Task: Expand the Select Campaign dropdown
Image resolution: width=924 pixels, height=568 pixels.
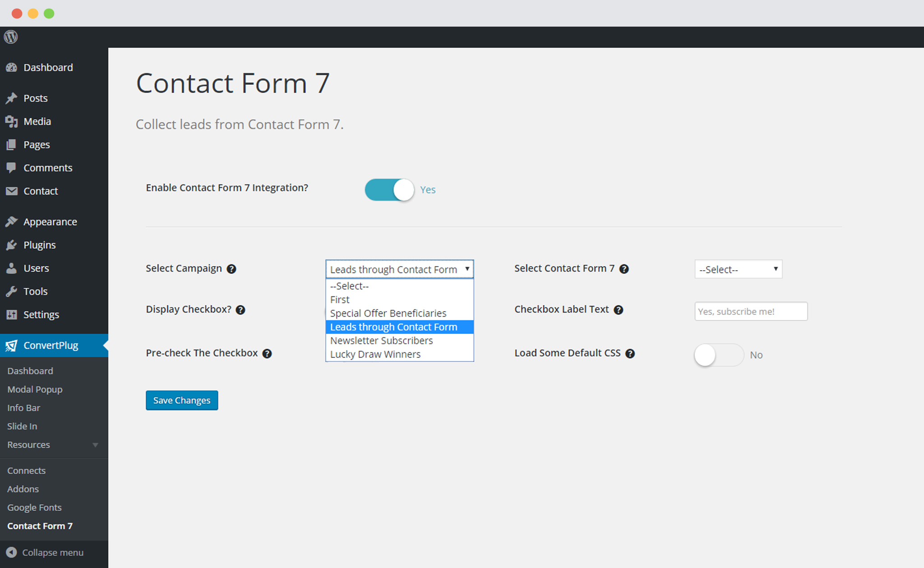Action: (x=399, y=268)
